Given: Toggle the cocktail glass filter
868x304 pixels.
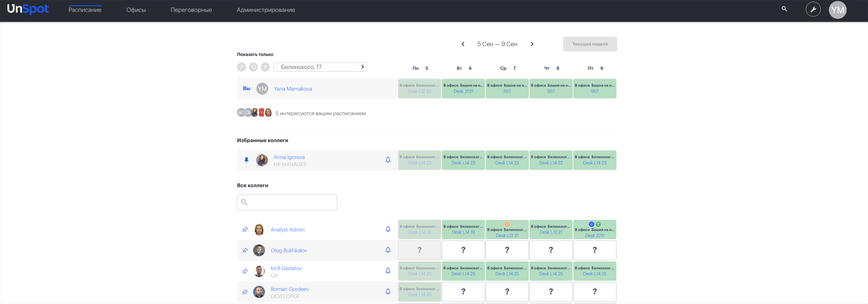Looking at the screenshot, I should pos(265,67).
